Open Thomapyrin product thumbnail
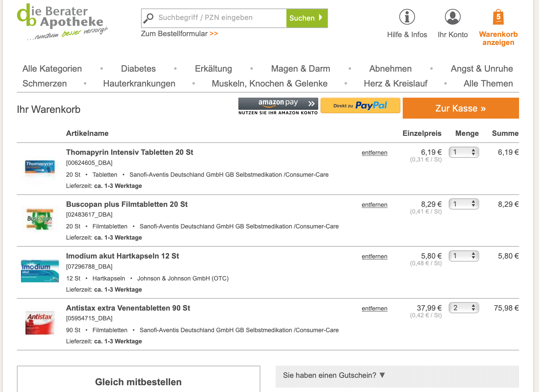 [40, 168]
